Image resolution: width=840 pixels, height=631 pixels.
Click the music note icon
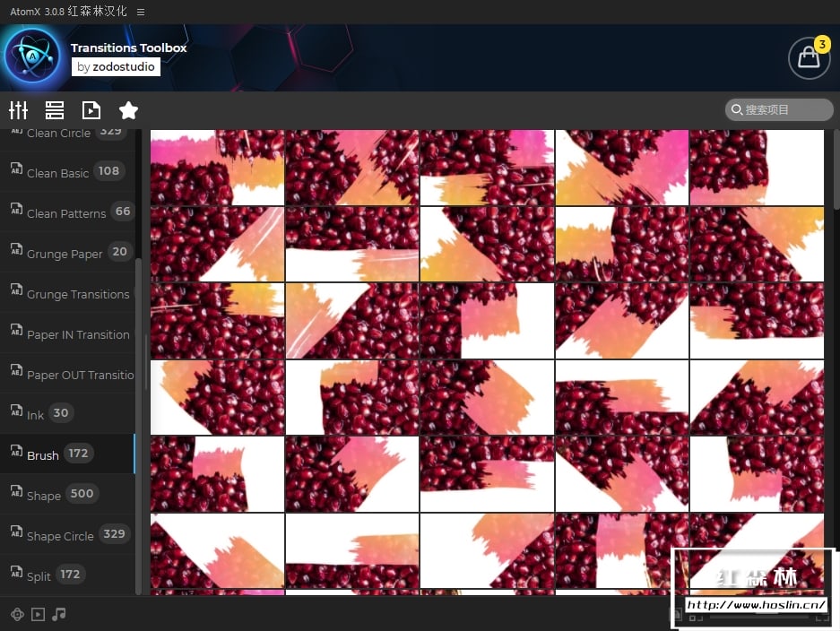pyautogui.click(x=59, y=614)
